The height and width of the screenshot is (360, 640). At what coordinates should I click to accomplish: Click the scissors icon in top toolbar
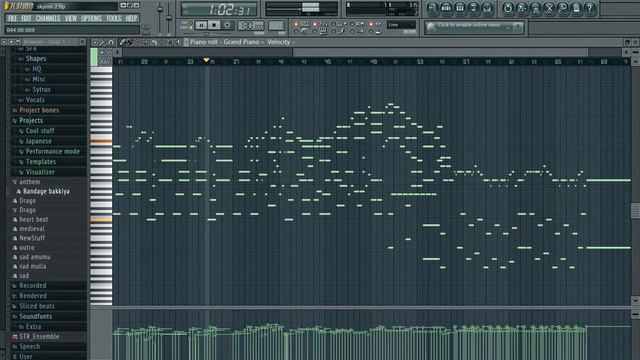[549, 8]
